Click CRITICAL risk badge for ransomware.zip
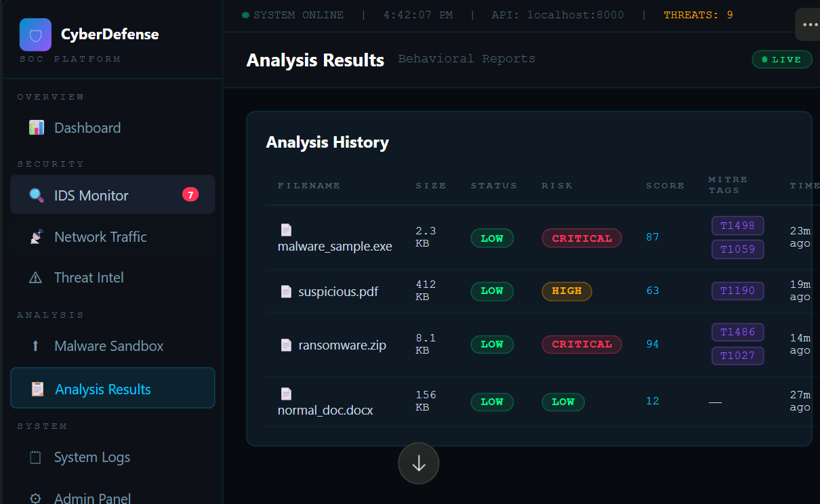Viewport: 820px width, 504px height. coord(581,344)
